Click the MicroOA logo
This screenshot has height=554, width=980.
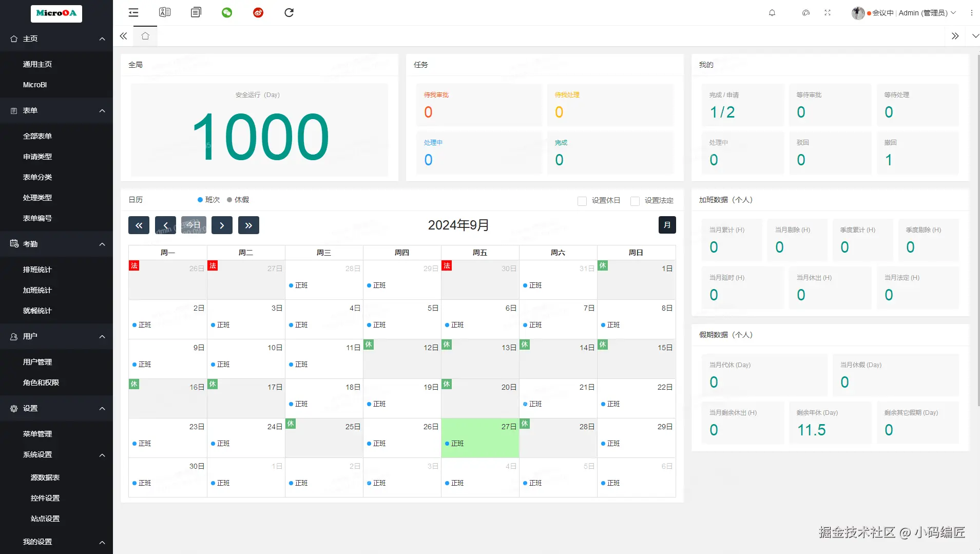56,13
